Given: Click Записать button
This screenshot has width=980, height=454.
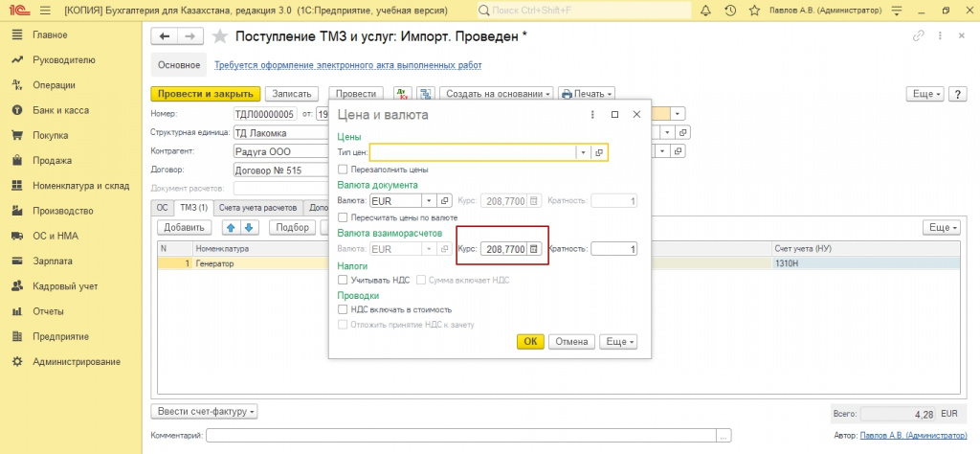Looking at the screenshot, I should click(292, 94).
